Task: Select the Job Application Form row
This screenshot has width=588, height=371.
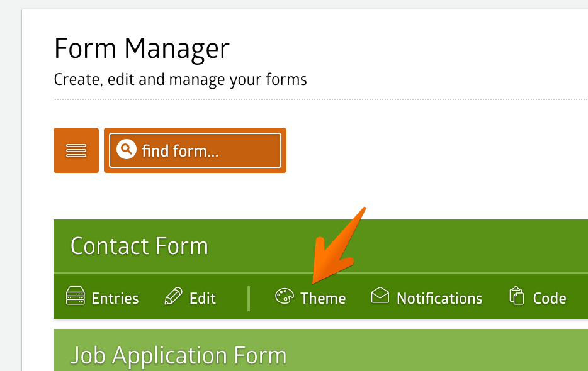Action: point(320,350)
